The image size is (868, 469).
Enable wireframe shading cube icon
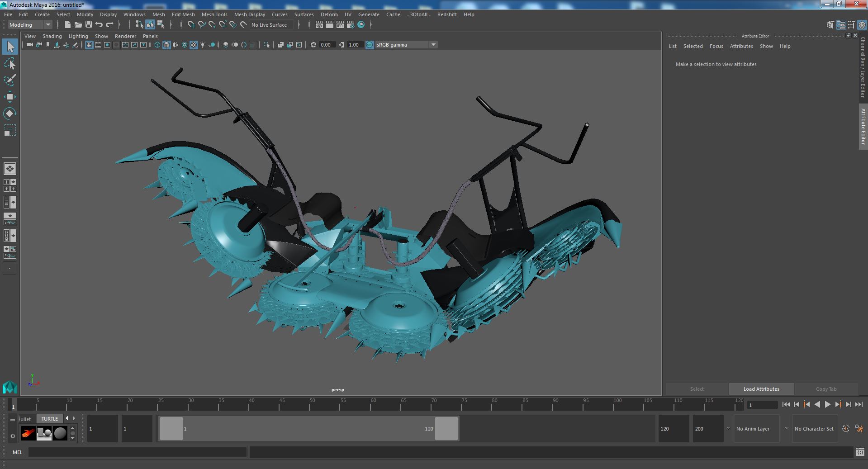tap(157, 45)
